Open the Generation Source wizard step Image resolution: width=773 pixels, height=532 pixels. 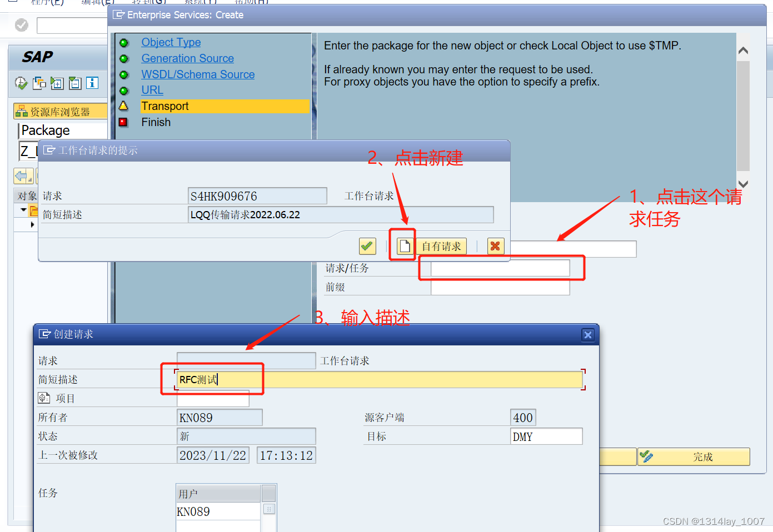(187, 58)
